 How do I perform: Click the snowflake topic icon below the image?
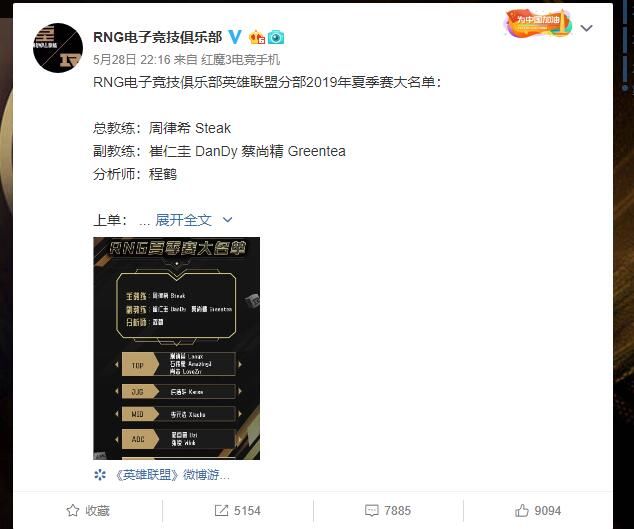coord(100,474)
